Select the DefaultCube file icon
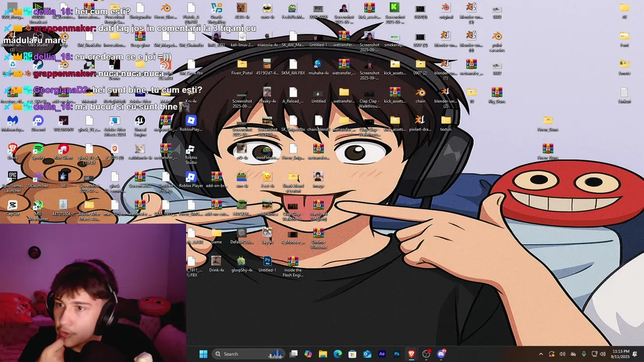This screenshot has height=362, width=644. coord(242,236)
